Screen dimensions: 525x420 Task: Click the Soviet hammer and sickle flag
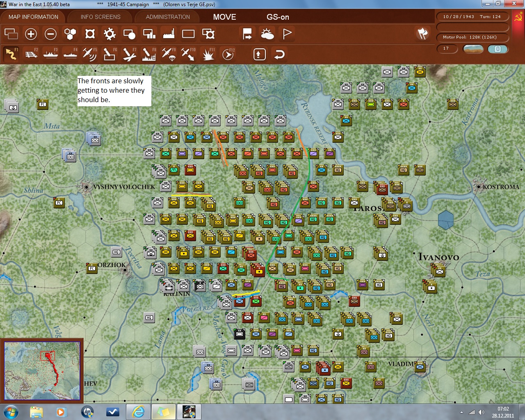coord(518,17)
